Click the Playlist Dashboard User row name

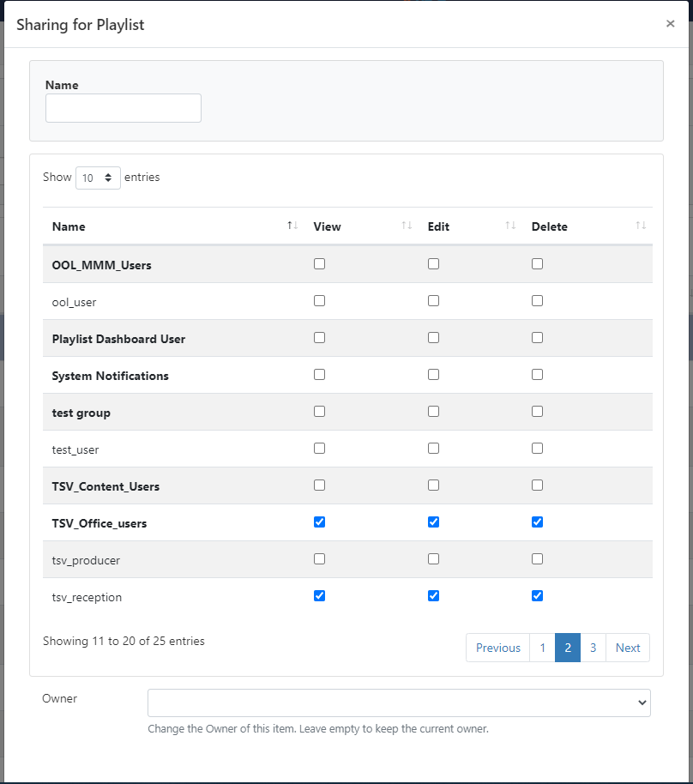pyautogui.click(x=118, y=339)
